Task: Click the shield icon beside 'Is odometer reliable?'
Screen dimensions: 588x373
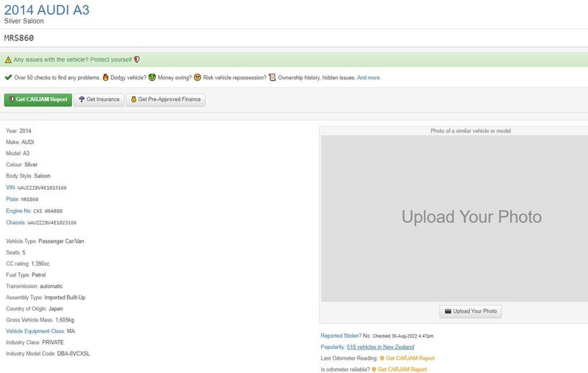Action: [373, 369]
